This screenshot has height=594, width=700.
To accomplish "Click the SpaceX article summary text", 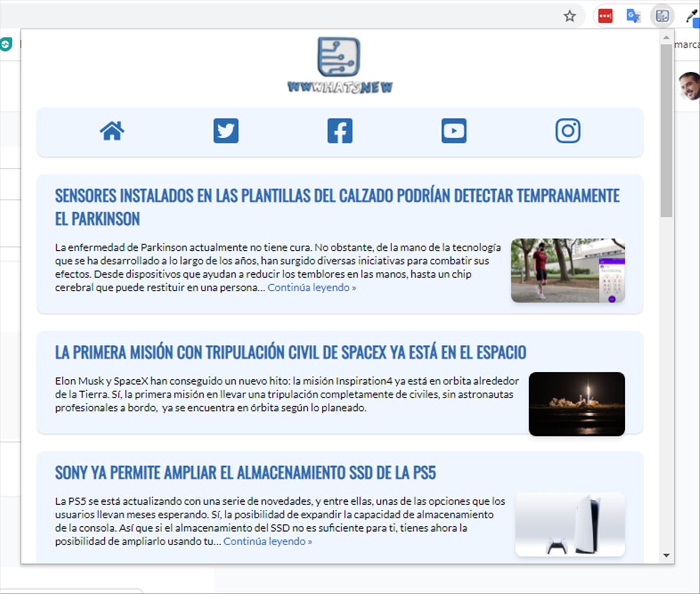I will point(287,394).
